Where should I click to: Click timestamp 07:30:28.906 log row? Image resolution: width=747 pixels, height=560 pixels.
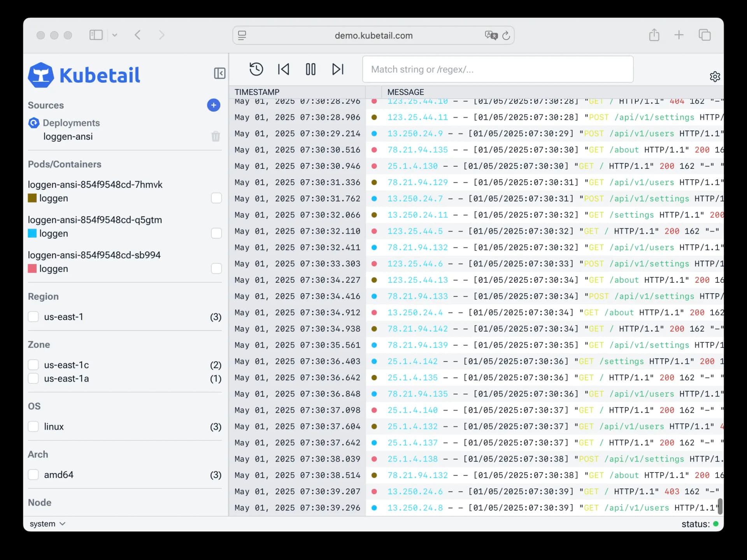pyautogui.click(x=298, y=117)
